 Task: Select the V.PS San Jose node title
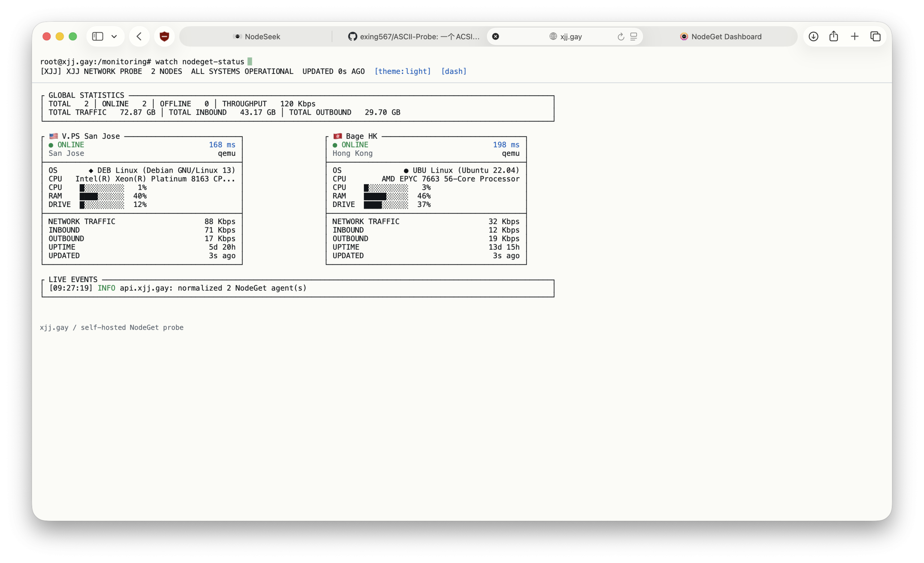coord(91,136)
